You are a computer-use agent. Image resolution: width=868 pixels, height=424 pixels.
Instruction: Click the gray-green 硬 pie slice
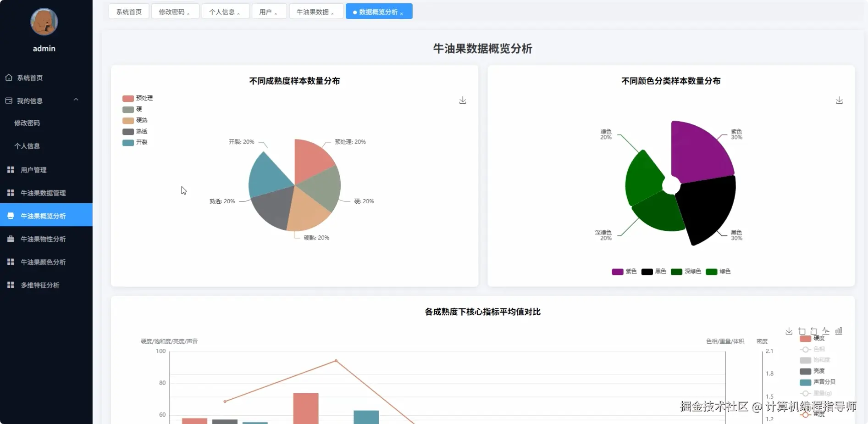click(323, 189)
